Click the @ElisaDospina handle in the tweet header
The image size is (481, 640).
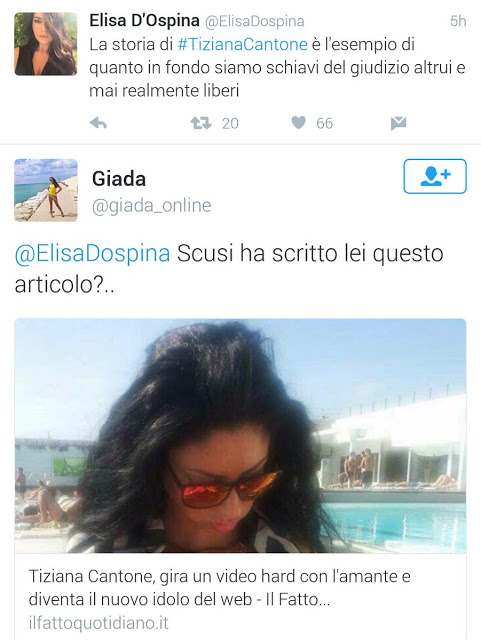(254, 22)
